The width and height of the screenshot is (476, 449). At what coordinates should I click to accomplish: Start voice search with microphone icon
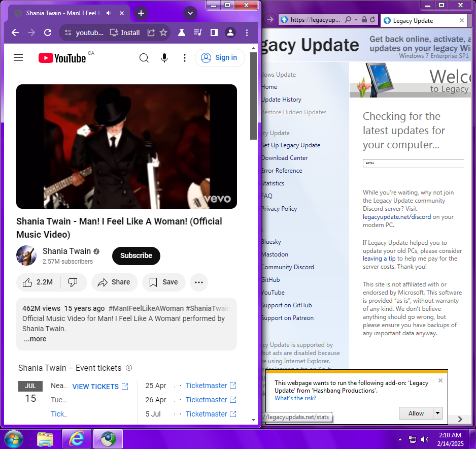click(164, 58)
